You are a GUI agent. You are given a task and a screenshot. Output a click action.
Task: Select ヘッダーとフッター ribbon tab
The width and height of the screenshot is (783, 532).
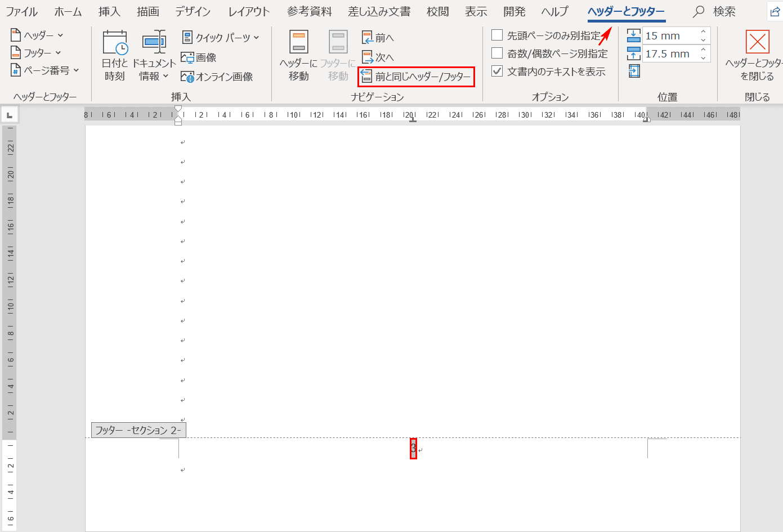(x=626, y=12)
